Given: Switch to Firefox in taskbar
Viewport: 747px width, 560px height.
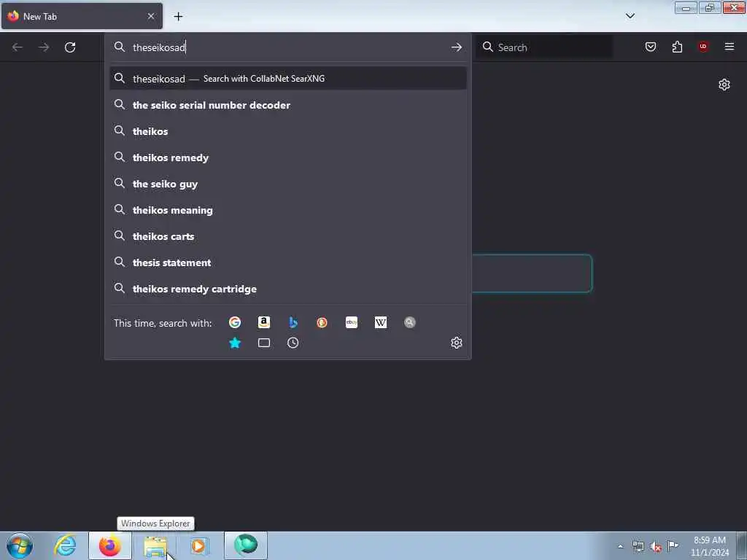Looking at the screenshot, I should point(110,545).
